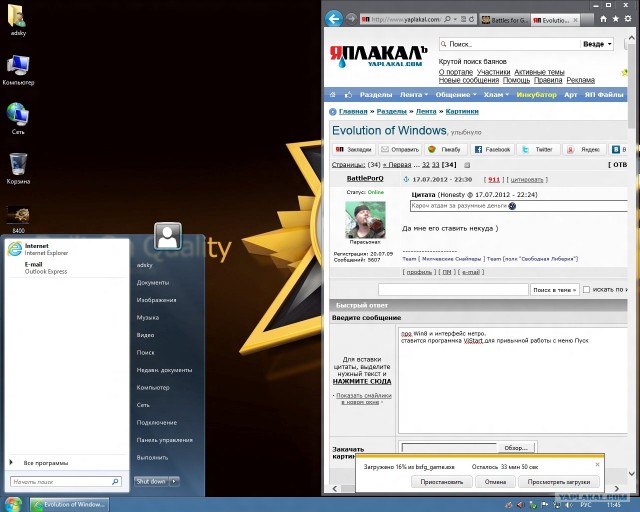Open Документы from Start menu
Screen dimensions: 640x512
pyautogui.click(x=153, y=283)
